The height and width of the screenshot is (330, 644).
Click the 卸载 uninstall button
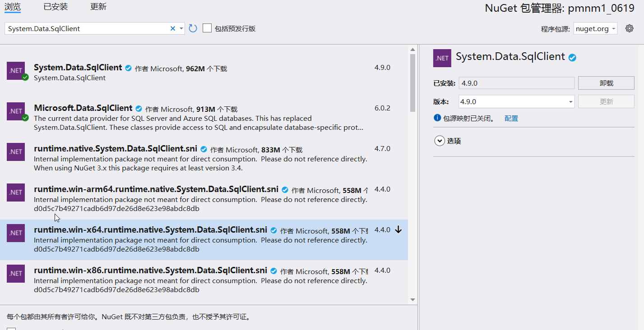click(607, 83)
